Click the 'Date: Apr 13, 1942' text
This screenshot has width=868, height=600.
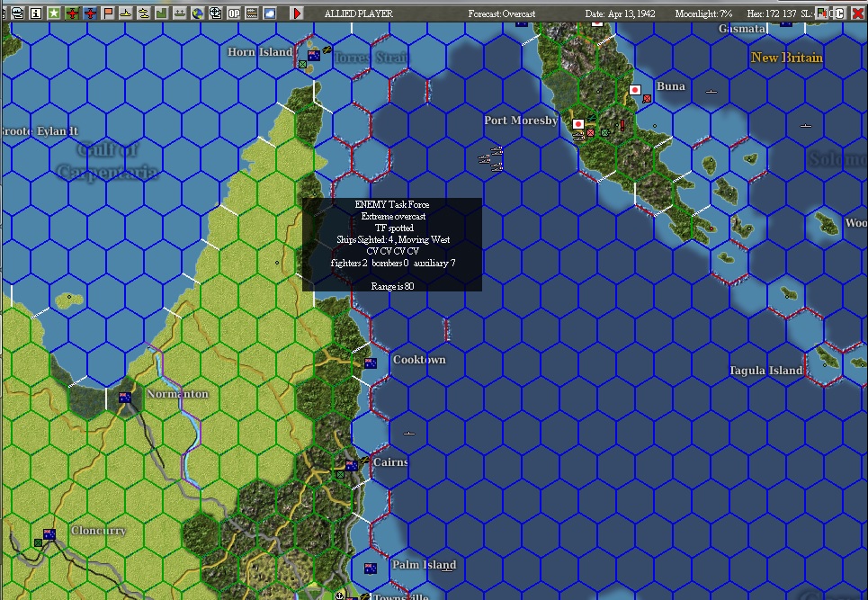[x=620, y=13]
